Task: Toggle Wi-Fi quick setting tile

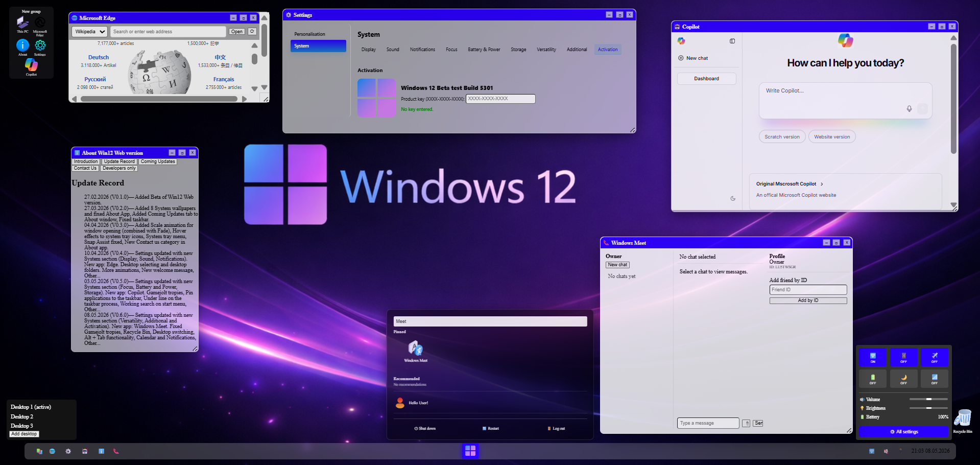Action: 873,357
